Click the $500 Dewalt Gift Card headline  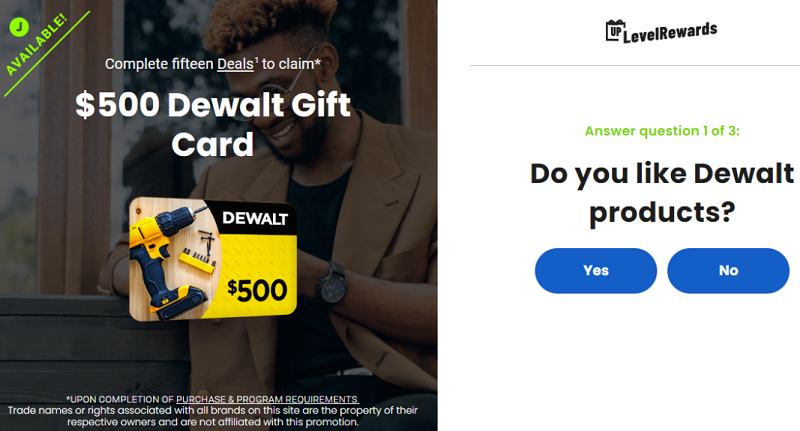pyautogui.click(x=213, y=124)
